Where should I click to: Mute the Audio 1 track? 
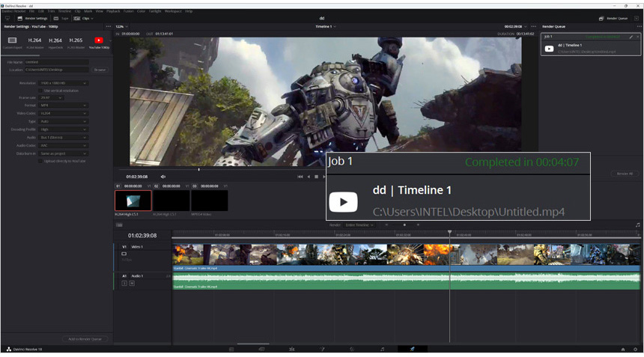click(132, 284)
